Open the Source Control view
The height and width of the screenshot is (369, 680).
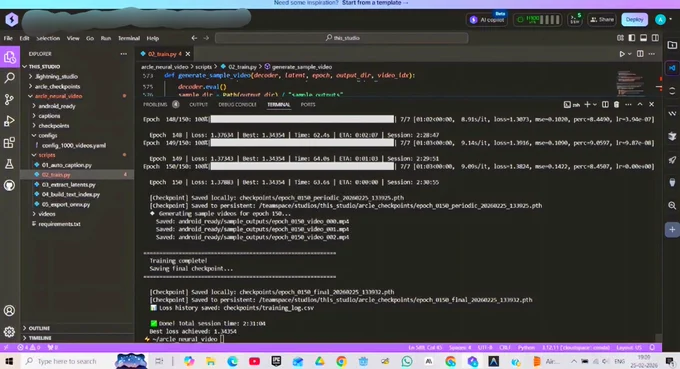pyautogui.click(x=10, y=100)
